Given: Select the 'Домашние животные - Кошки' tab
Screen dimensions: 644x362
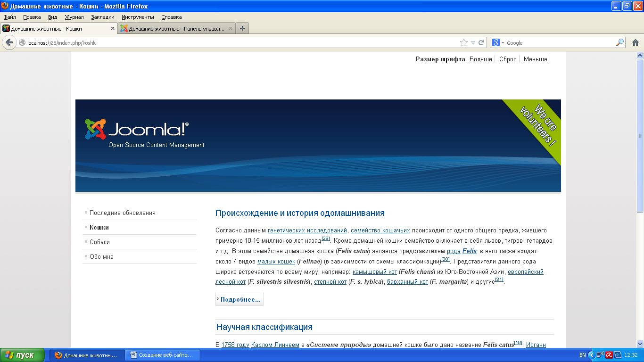Looking at the screenshot, I should click(58, 28).
